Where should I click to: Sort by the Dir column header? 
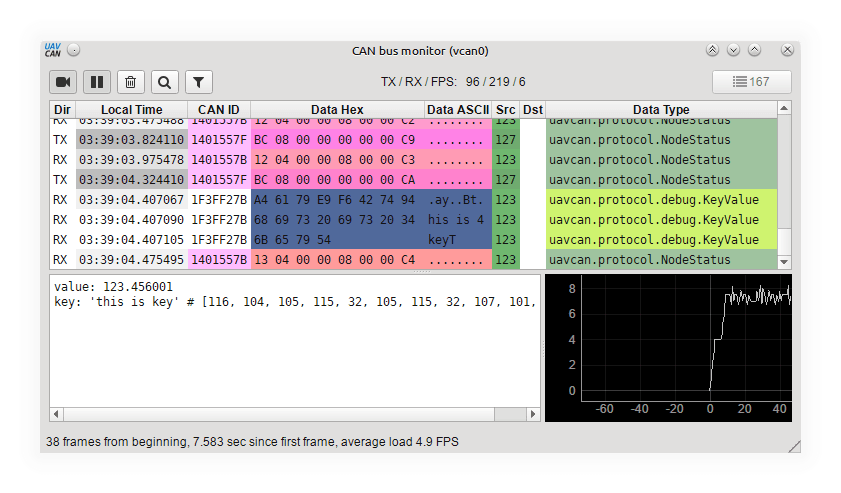(x=62, y=109)
